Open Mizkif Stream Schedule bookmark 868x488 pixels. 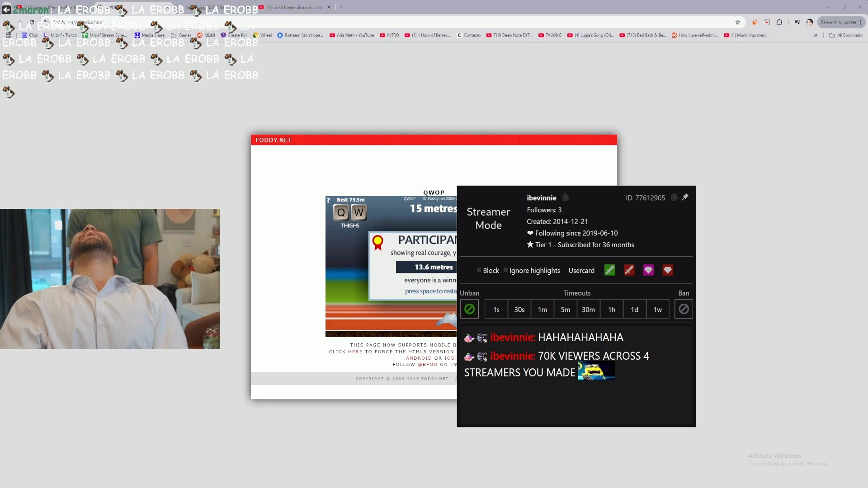point(104,35)
